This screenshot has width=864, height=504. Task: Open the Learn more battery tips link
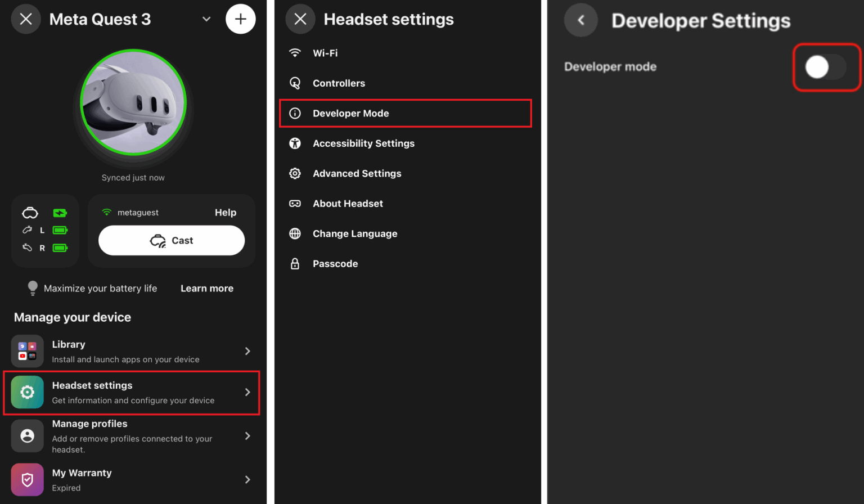pyautogui.click(x=206, y=288)
